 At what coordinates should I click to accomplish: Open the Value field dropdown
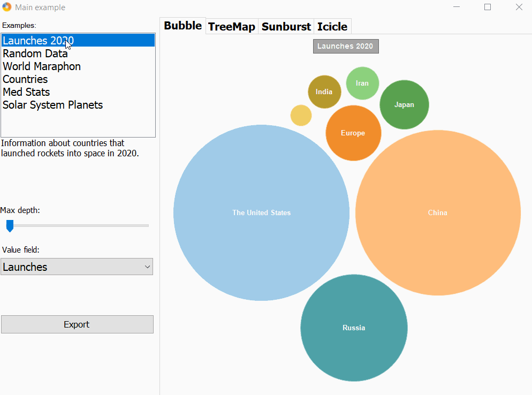point(77,267)
